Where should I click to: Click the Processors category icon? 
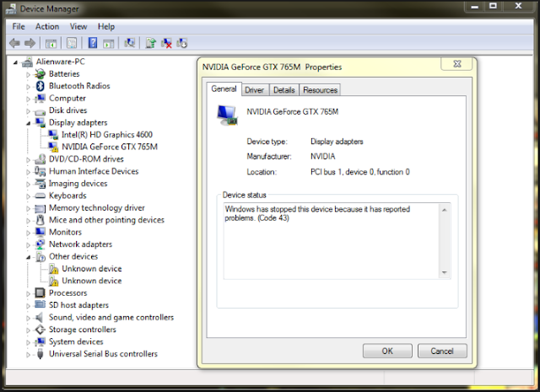[x=40, y=293]
